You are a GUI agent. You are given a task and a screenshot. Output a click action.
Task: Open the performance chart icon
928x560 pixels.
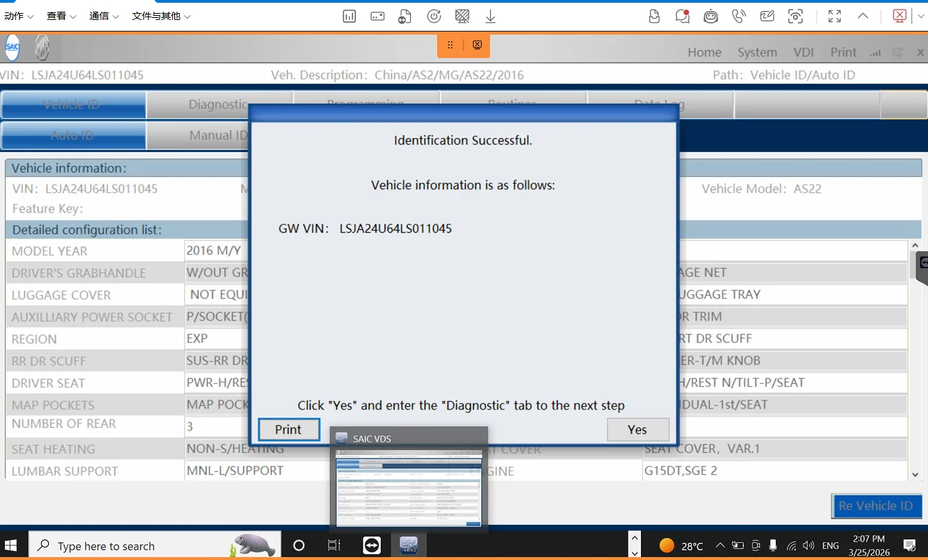[349, 16]
